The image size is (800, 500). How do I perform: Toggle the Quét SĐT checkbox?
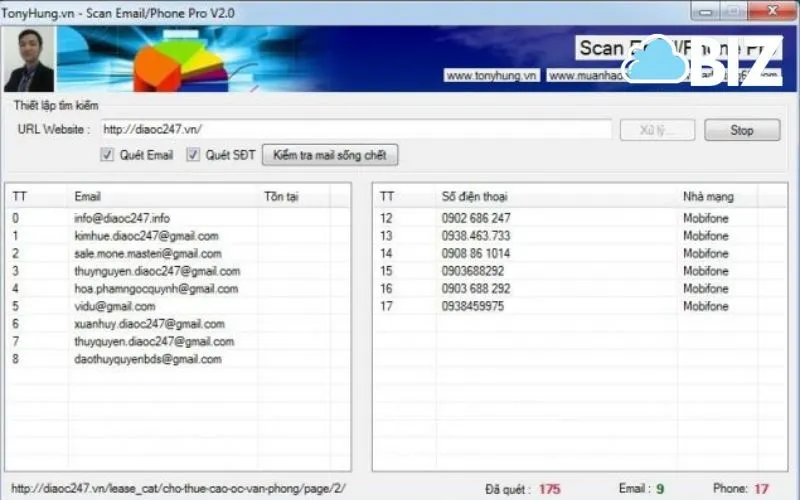pos(193,155)
